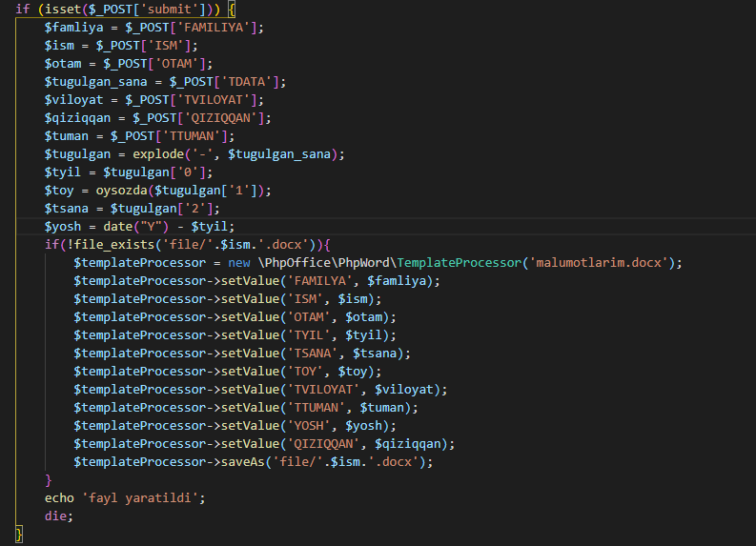756x546 pixels.
Task: Click the $famliya variable assignment line
Action: click(154, 28)
